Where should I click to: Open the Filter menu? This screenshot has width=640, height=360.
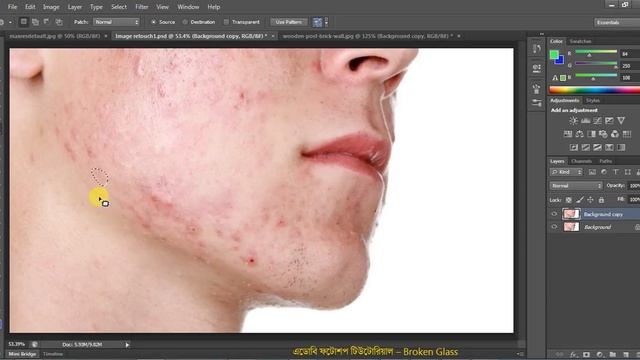tap(142, 7)
